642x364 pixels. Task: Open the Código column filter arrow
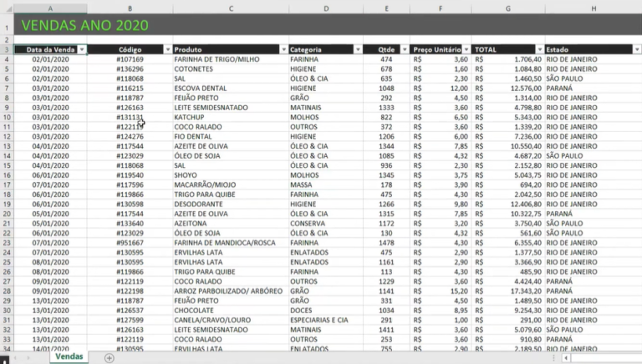(167, 50)
